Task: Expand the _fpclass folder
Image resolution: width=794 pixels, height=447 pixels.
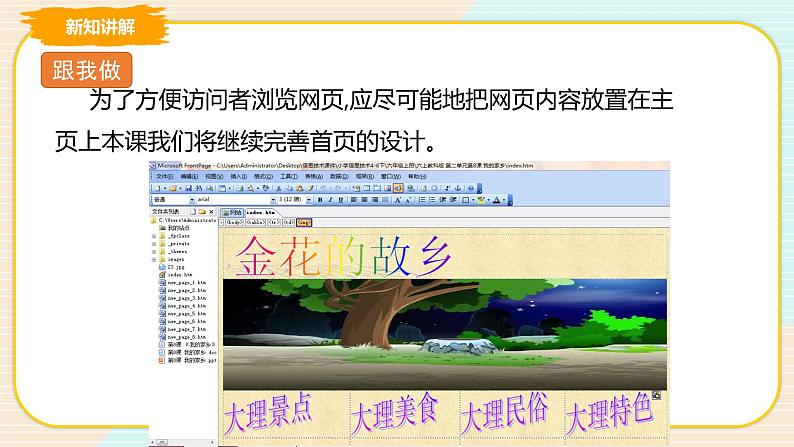Action: 154,236
